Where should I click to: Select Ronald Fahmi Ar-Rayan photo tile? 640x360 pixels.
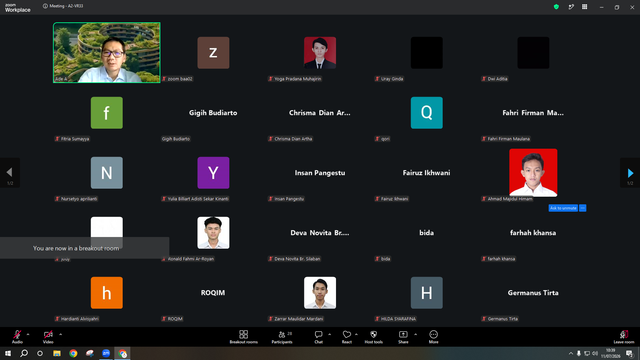[213, 233]
